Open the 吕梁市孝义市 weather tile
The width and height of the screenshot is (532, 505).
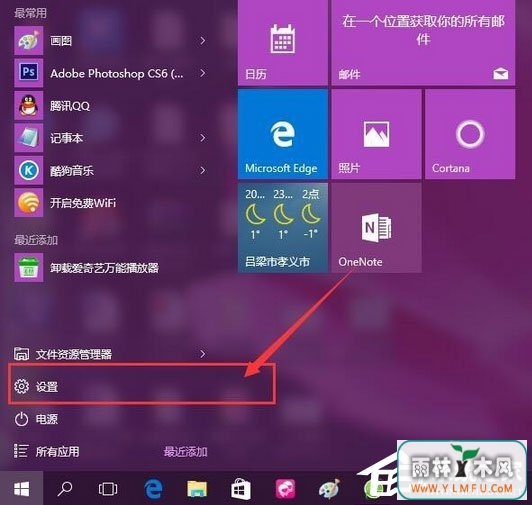283,228
